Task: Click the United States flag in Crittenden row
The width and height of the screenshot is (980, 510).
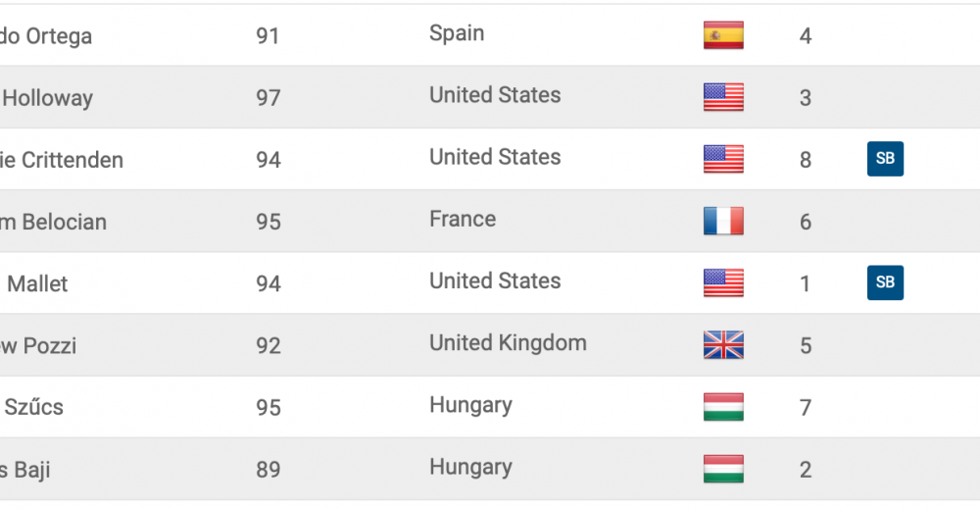Action: 723,159
